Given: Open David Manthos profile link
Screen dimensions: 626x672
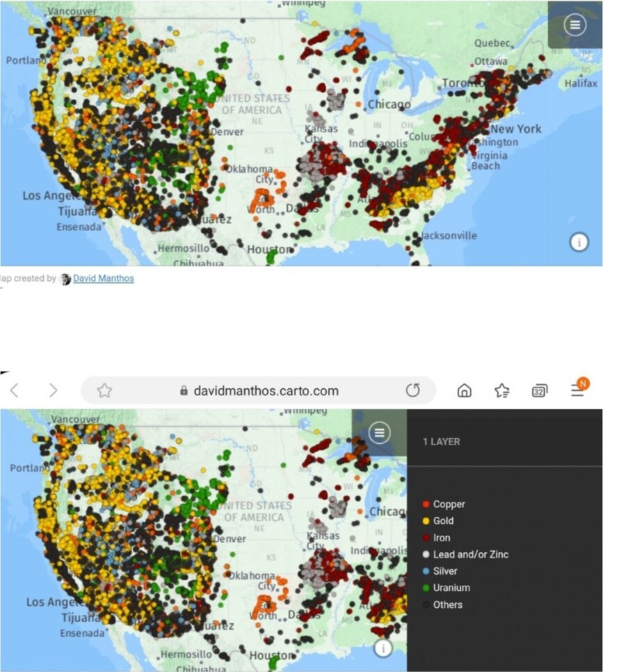Looking at the screenshot, I should coord(104,278).
